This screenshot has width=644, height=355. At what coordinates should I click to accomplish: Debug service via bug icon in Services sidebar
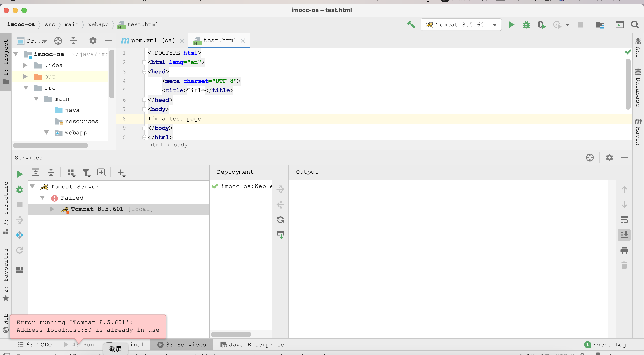coord(20,189)
